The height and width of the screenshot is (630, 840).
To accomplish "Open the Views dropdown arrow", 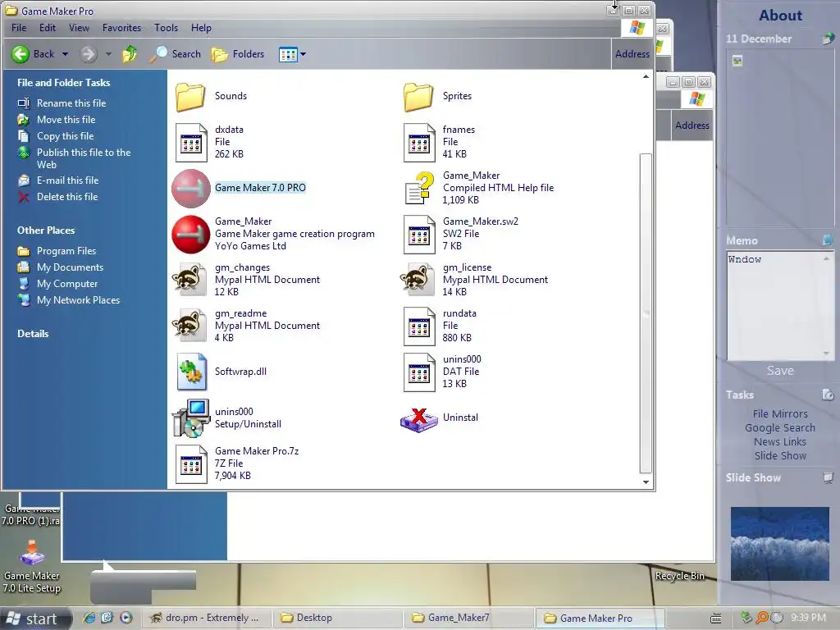I will 304,54.
